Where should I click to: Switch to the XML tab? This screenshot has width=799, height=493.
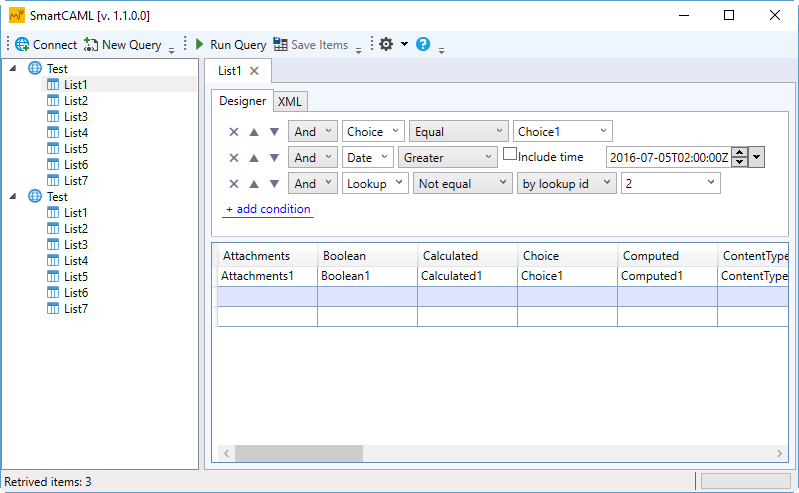coord(290,101)
